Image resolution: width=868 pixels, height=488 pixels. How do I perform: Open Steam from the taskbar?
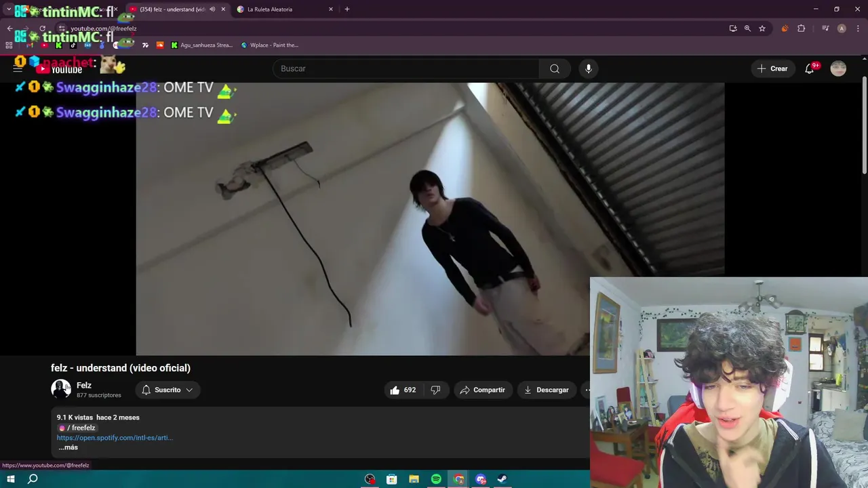click(502, 479)
